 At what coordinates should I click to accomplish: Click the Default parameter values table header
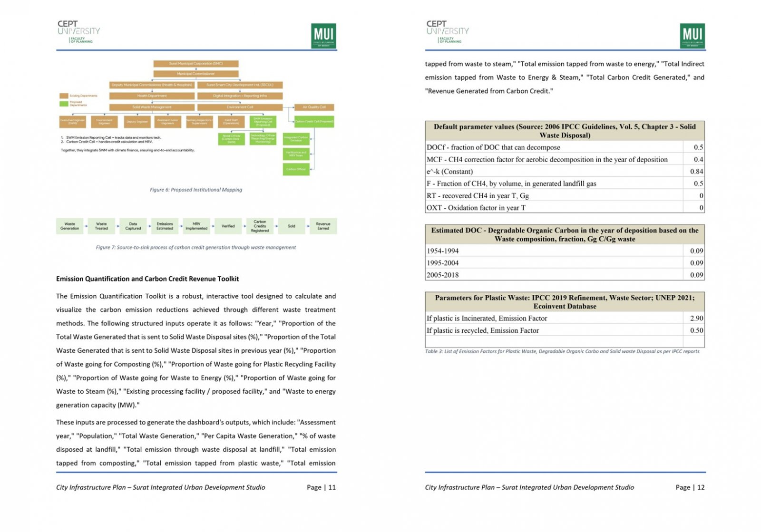pyautogui.click(x=565, y=131)
